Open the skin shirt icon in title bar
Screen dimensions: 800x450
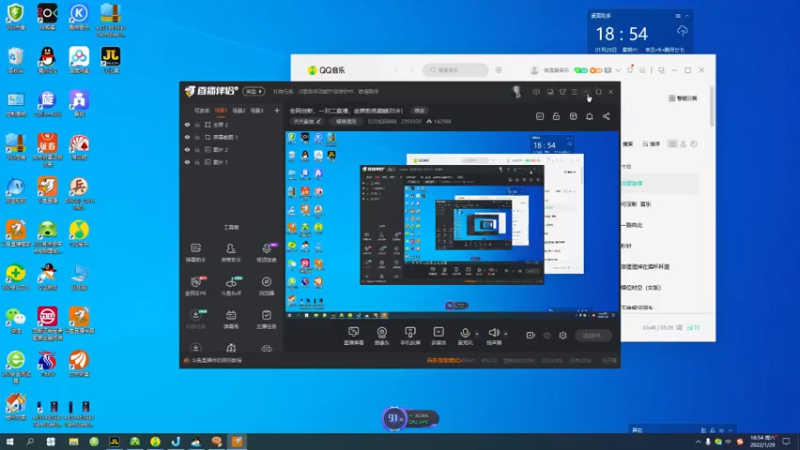point(562,92)
